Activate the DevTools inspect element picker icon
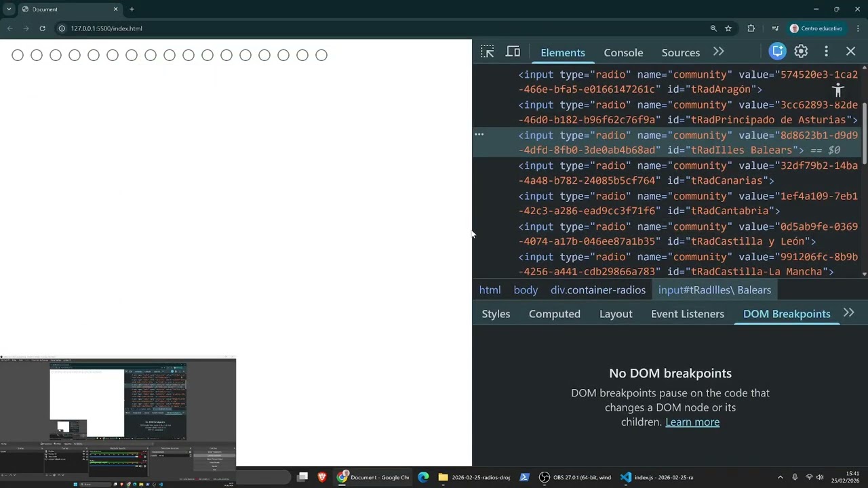This screenshot has width=868, height=488. coord(487,52)
